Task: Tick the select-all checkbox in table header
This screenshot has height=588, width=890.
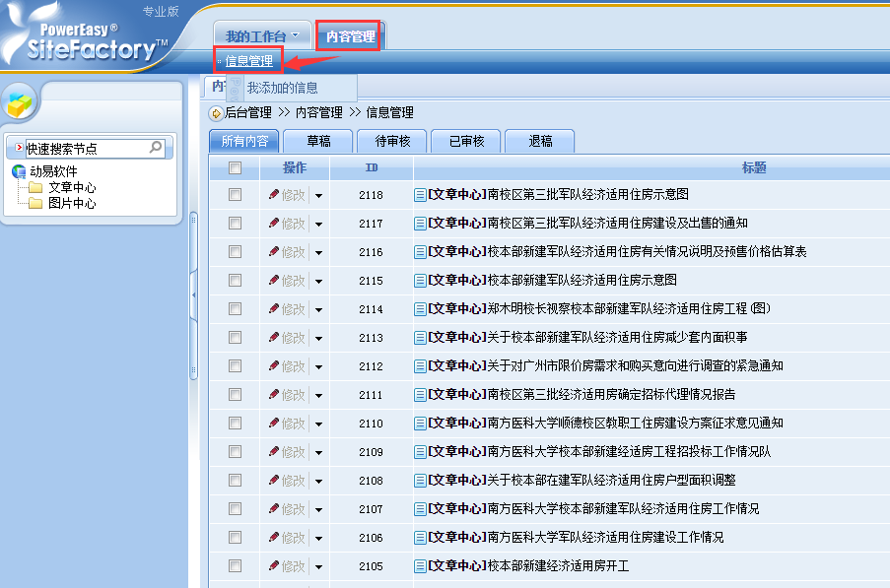Action: (x=235, y=168)
